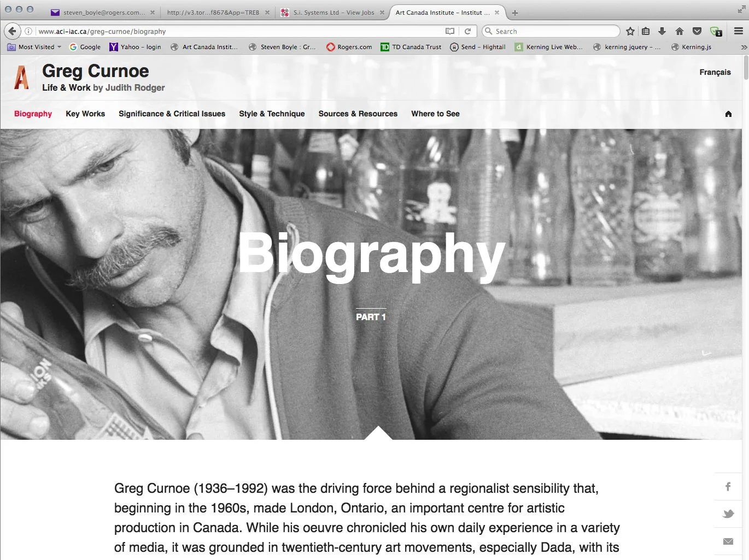This screenshot has width=749, height=560.
Task: Share the page by email envelope icon
Action: pyautogui.click(x=728, y=541)
